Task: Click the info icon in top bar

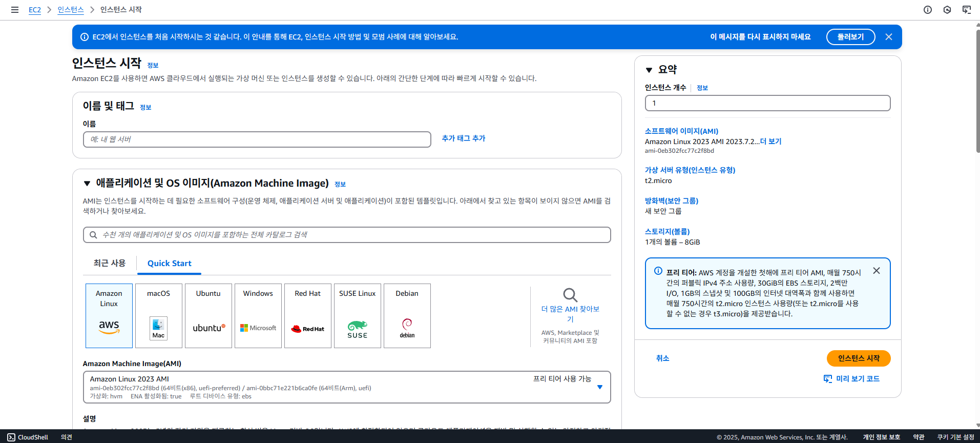Action: pyautogui.click(x=928, y=10)
